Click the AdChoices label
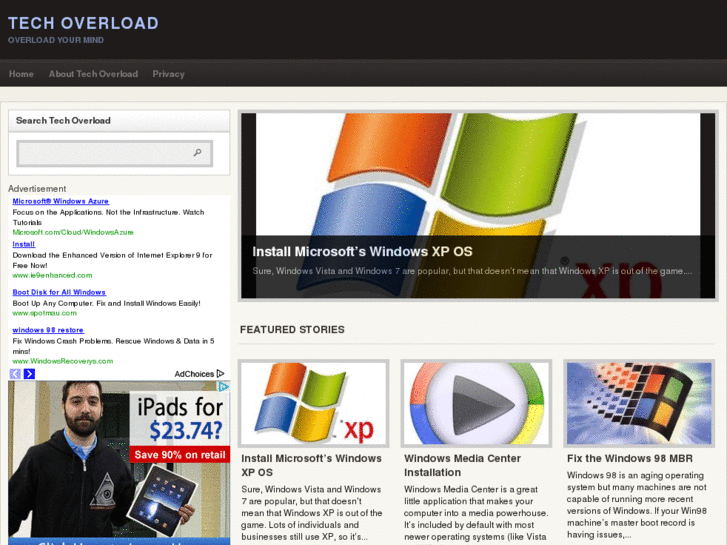Image resolution: width=727 pixels, height=545 pixels. click(x=194, y=374)
